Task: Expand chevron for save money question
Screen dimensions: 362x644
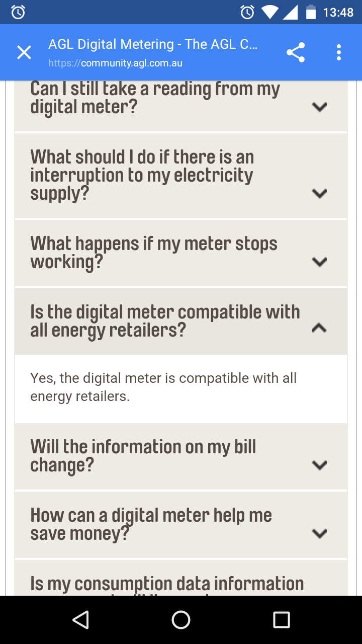Action: [319, 533]
